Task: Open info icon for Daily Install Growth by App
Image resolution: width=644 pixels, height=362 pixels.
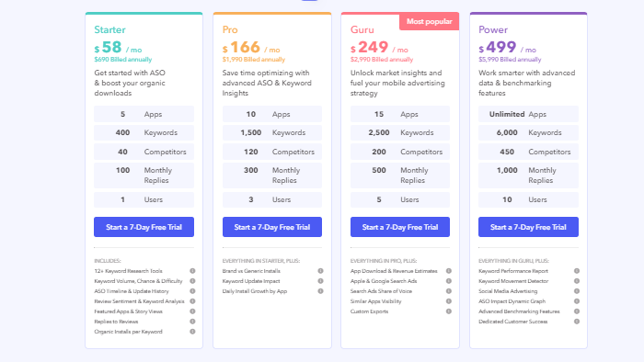Action: click(320, 291)
